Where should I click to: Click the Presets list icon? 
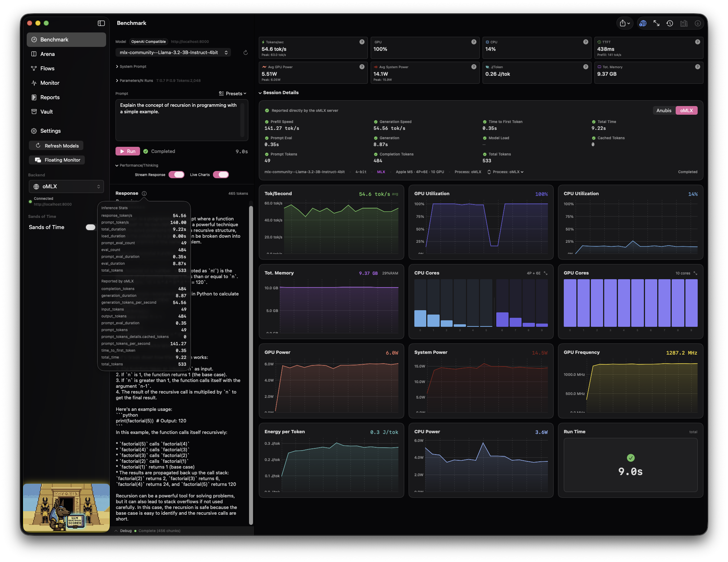coord(221,94)
